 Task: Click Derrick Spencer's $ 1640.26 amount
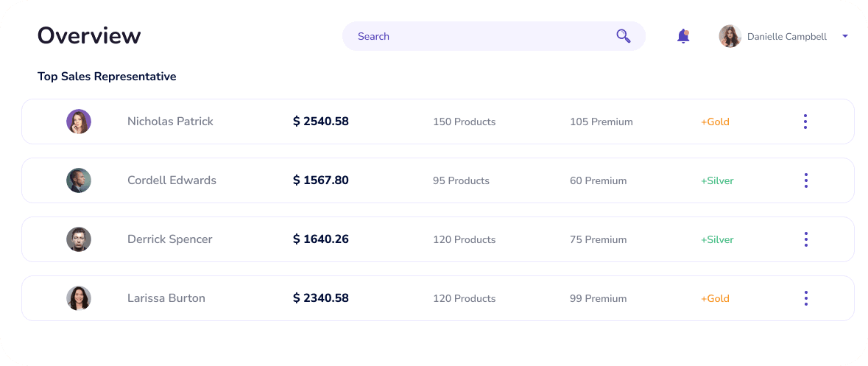point(321,239)
